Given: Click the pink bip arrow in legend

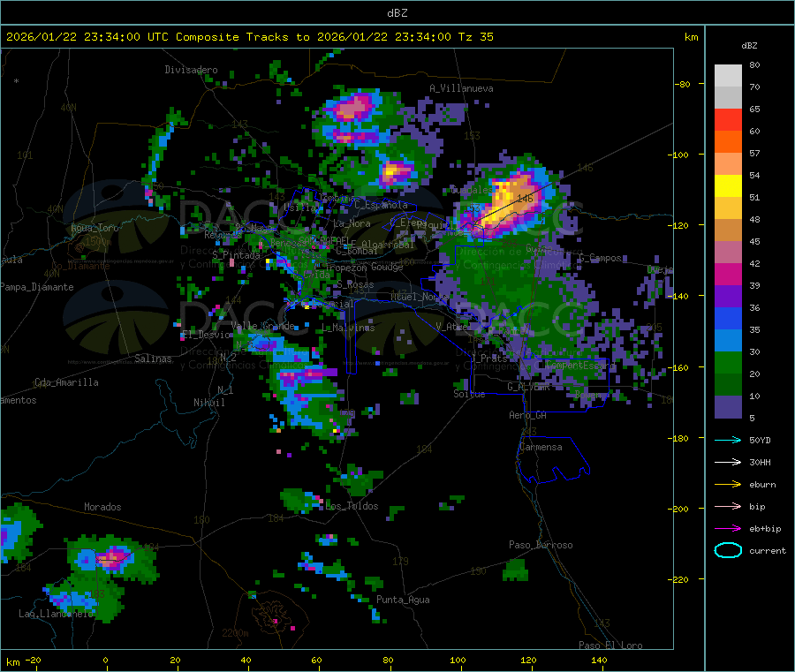Looking at the screenshot, I should click(728, 506).
